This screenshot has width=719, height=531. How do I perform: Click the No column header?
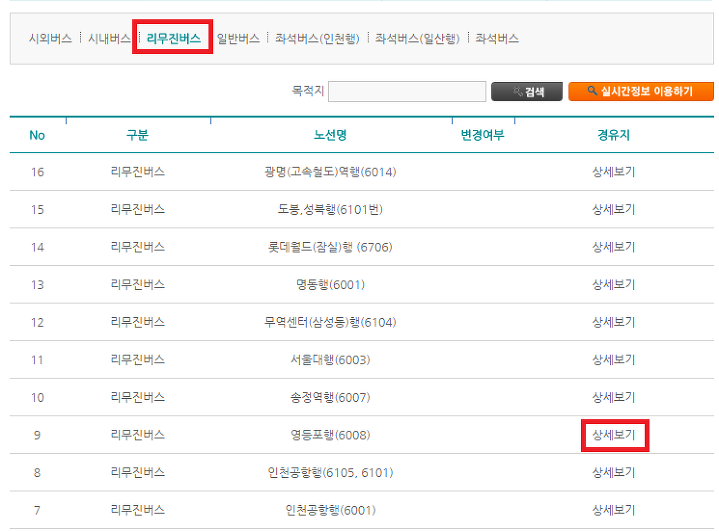37,135
